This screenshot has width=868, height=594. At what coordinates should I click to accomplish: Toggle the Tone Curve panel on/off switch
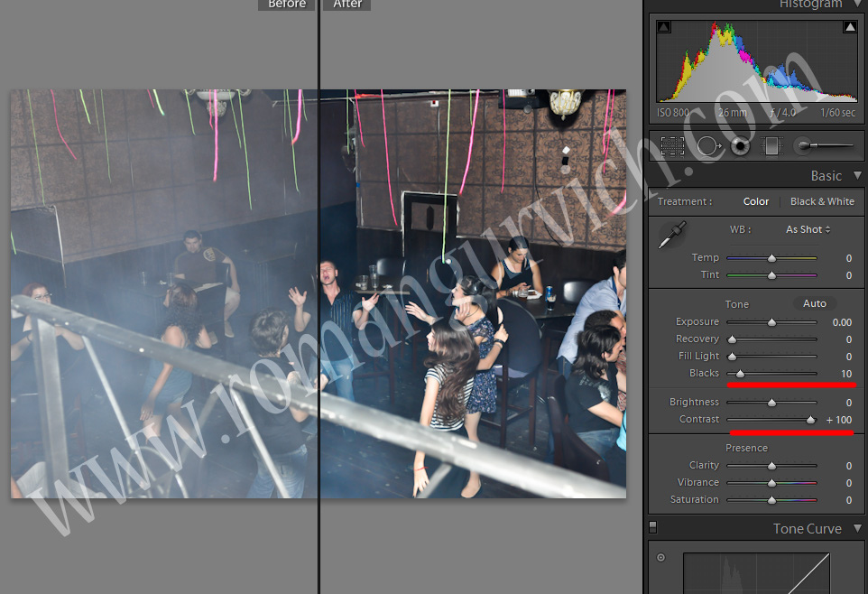[x=653, y=527]
